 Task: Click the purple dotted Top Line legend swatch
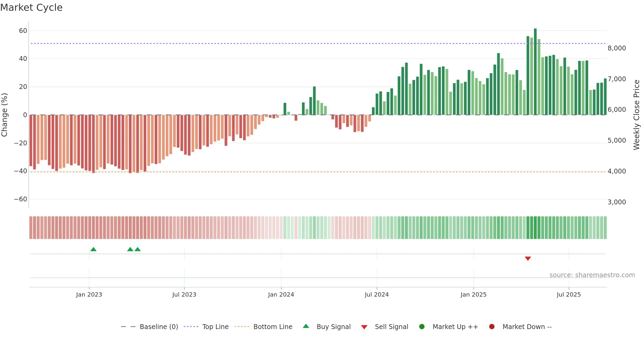(191, 327)
